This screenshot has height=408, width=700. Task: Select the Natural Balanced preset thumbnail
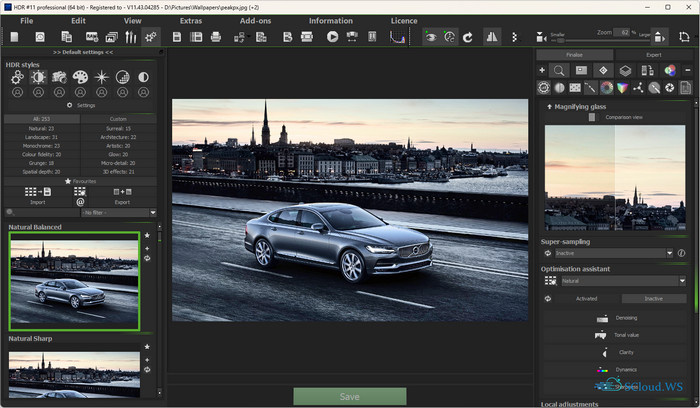coord(74,281)
